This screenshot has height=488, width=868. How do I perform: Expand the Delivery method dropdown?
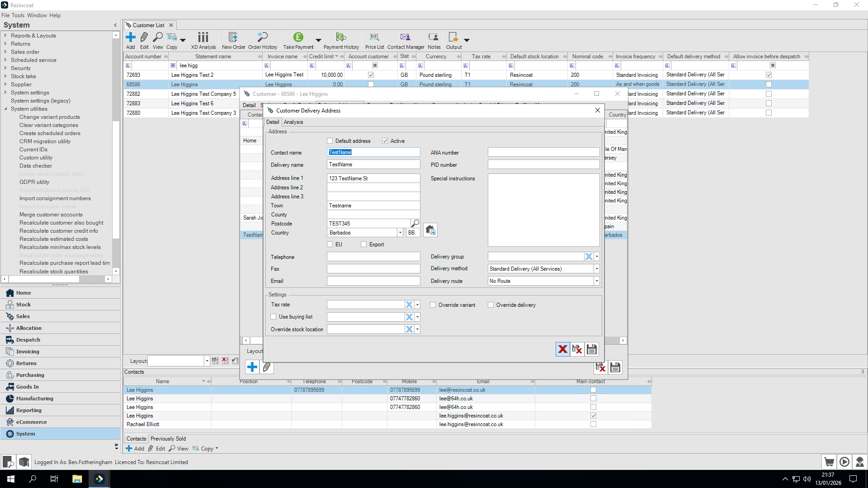[596, 268]
